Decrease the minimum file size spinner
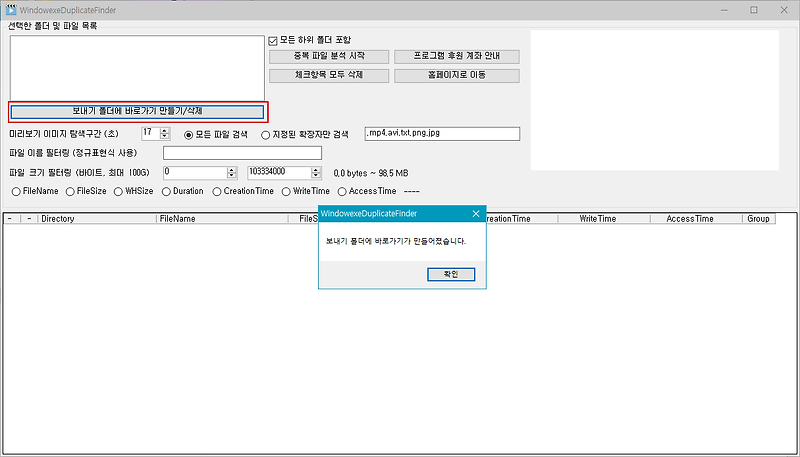 (232, 176)
